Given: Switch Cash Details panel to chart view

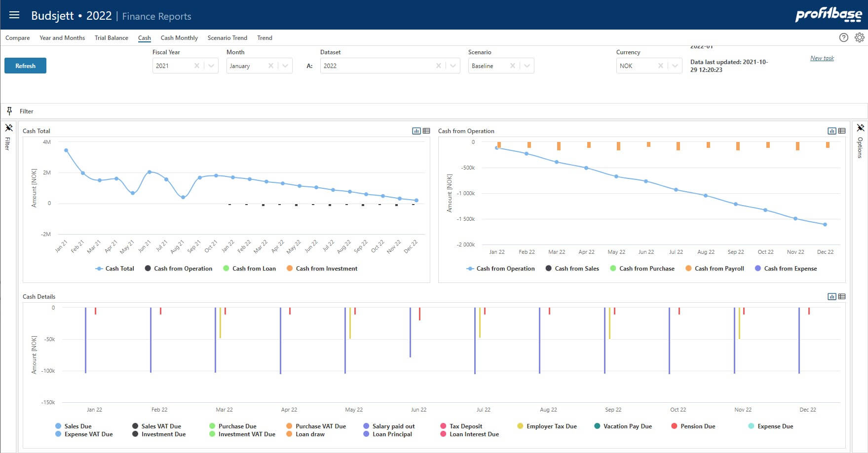Looking at the screenshot, I should point(832,296).
